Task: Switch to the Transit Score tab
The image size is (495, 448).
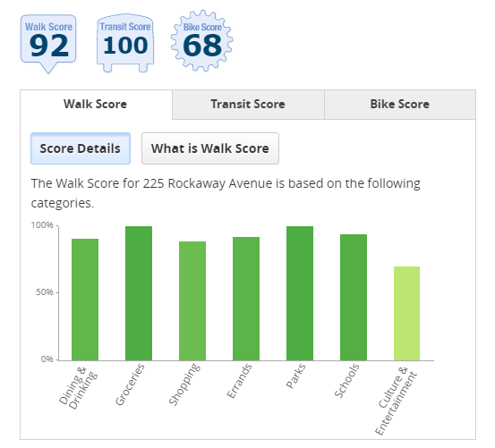Action: (248, 105)
